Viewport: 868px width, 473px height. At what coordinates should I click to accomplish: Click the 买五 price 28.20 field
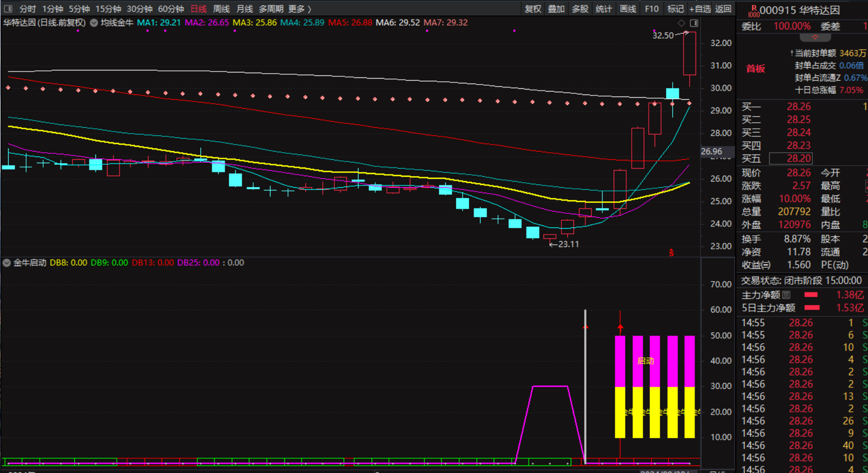pos(791,159)
